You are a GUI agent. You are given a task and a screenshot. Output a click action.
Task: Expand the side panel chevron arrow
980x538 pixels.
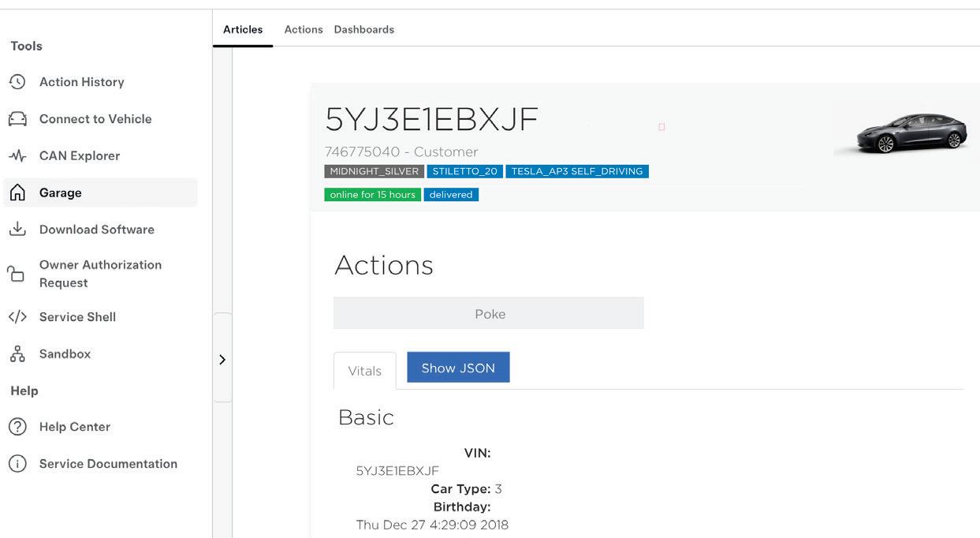[222, 359]
